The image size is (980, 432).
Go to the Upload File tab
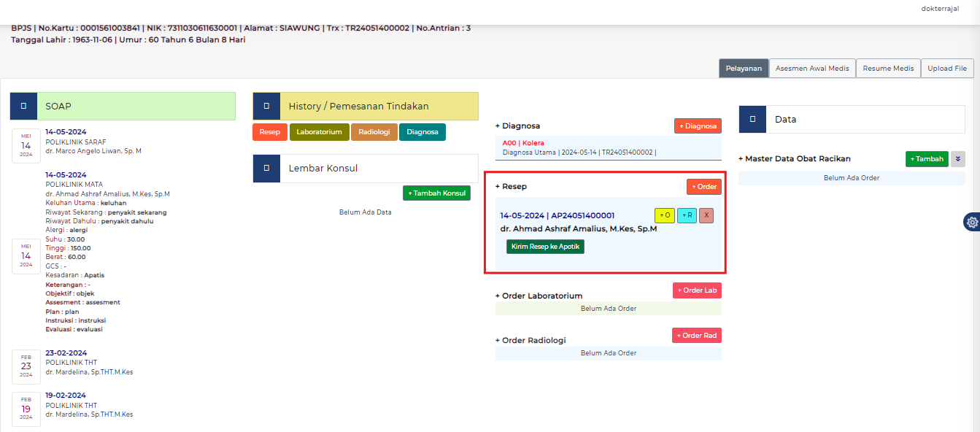click(x=946, y=68)
